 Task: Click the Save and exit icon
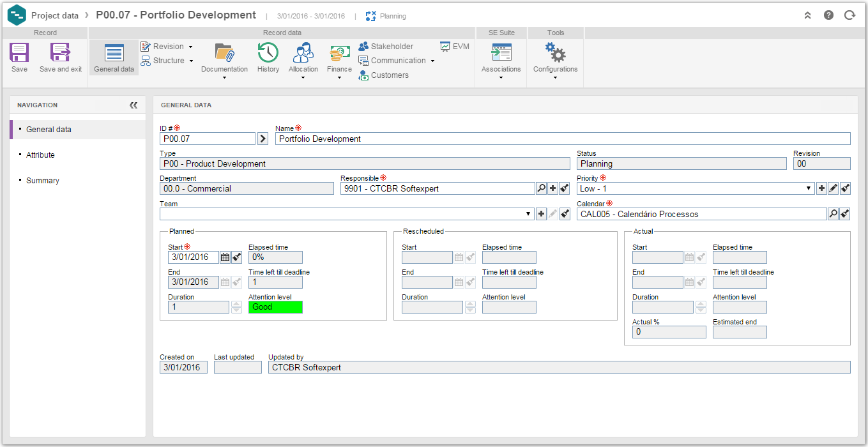click(61, 52)
